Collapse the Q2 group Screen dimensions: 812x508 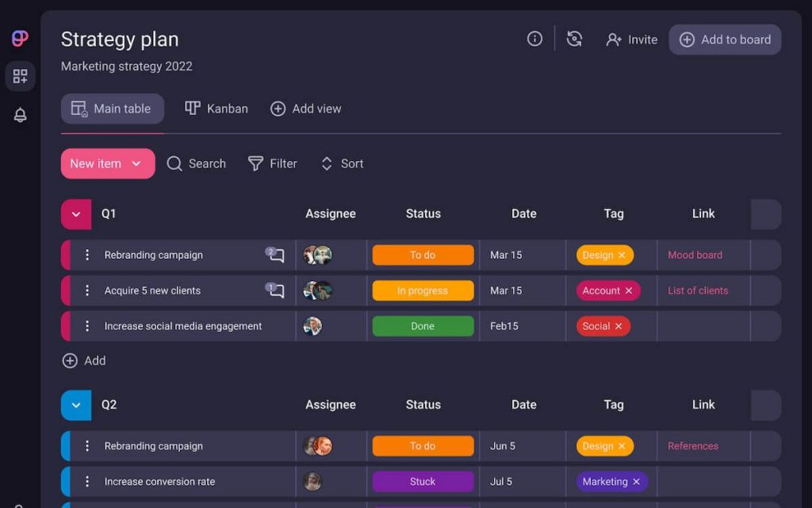(76, 405)
